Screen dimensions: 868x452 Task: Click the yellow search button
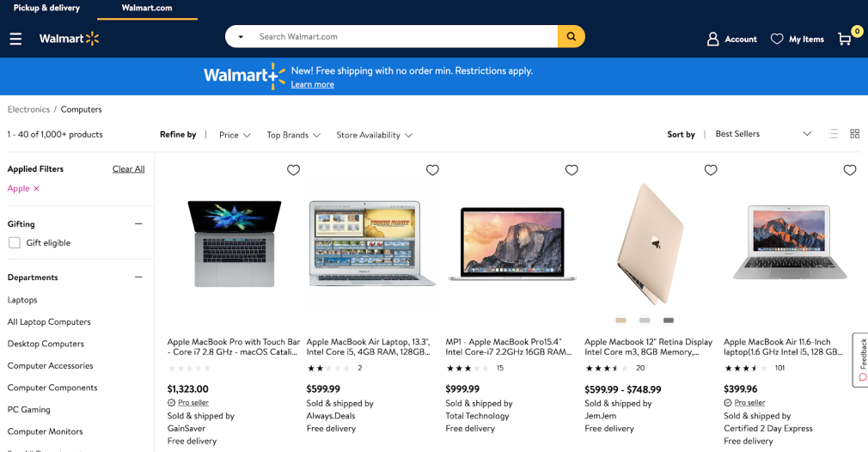571,36
